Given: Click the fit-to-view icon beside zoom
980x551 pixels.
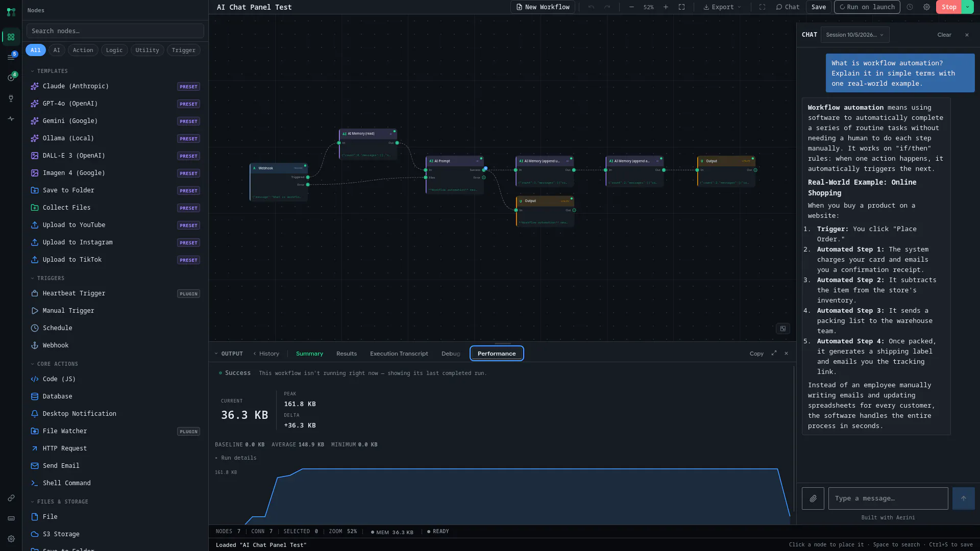Looking at the screenshot, I should coord(681,7).
